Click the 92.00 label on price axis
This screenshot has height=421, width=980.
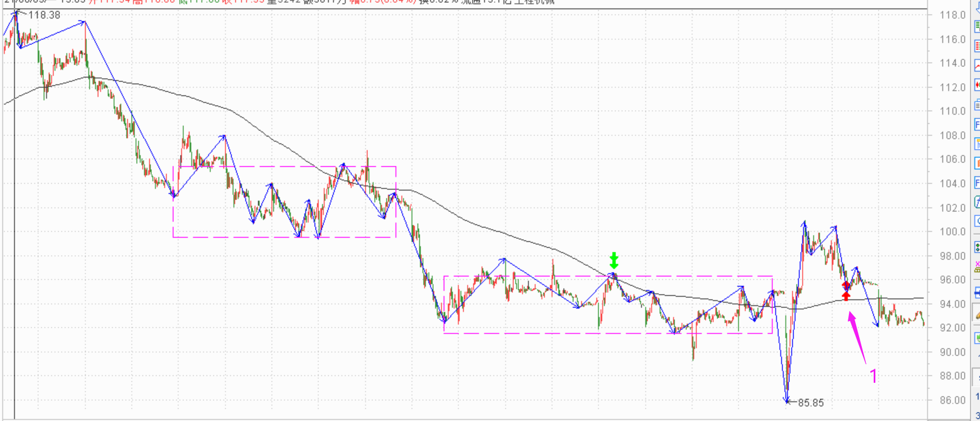click(x=952, y=328)
